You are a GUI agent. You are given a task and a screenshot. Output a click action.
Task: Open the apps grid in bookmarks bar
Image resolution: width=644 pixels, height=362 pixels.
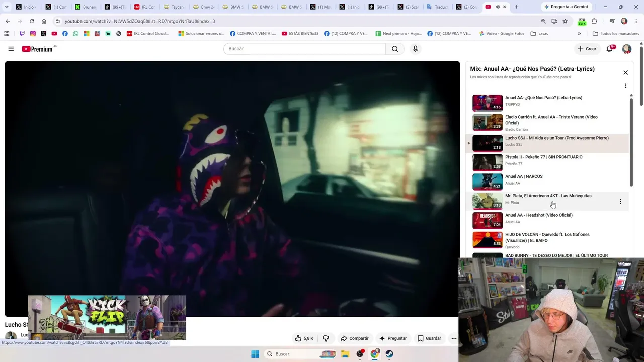(x=7, y=34)
